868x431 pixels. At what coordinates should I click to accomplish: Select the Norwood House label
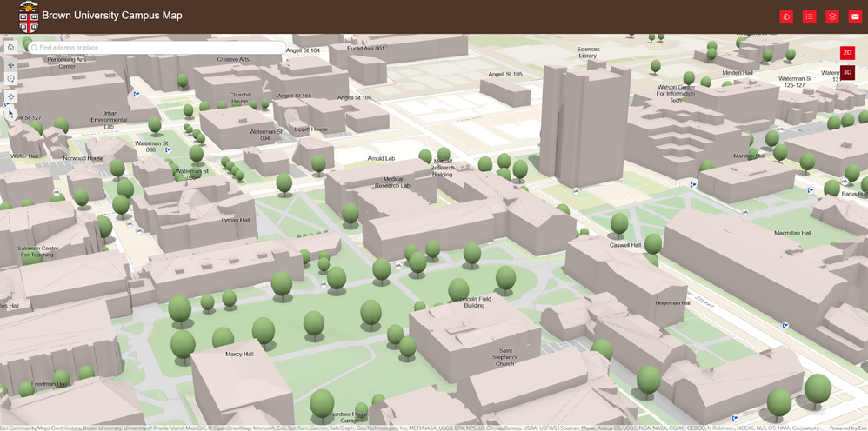pos(83,158)
